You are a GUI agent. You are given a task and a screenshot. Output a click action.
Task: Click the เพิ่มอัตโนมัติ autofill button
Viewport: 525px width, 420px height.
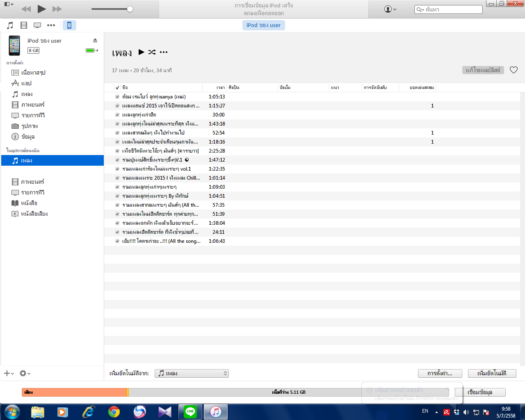pos(492,373)
